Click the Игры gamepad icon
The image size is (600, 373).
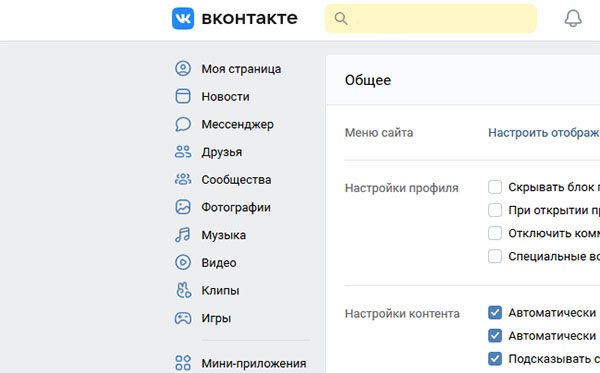click(x=183, y=318)
